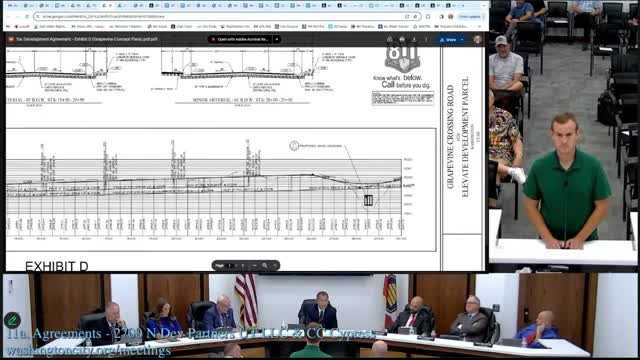The image size is (640, 360).
Task: Reload the page with the refresh icon
Action: click(x=27, y=17)
